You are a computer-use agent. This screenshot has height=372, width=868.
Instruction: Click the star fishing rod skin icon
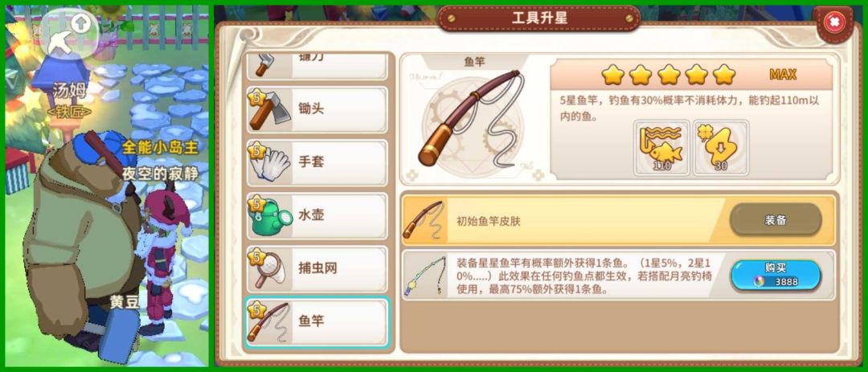[424, 276]
